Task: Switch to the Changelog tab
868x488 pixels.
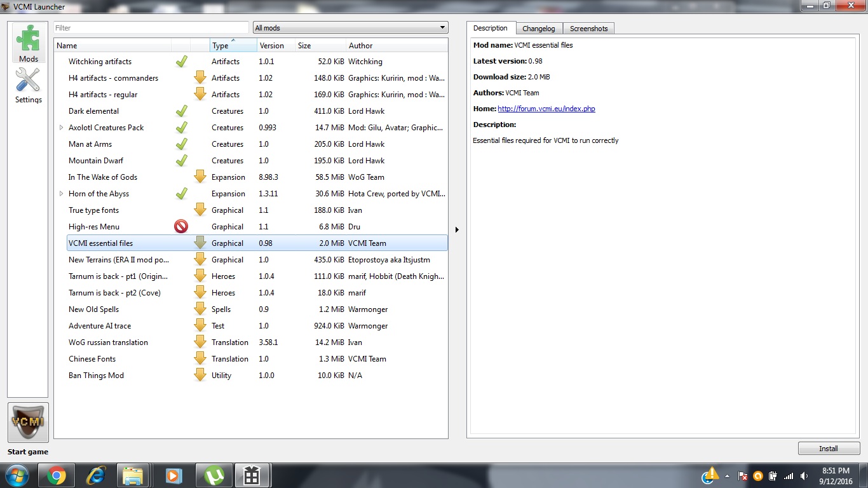Action: (538, 29)
